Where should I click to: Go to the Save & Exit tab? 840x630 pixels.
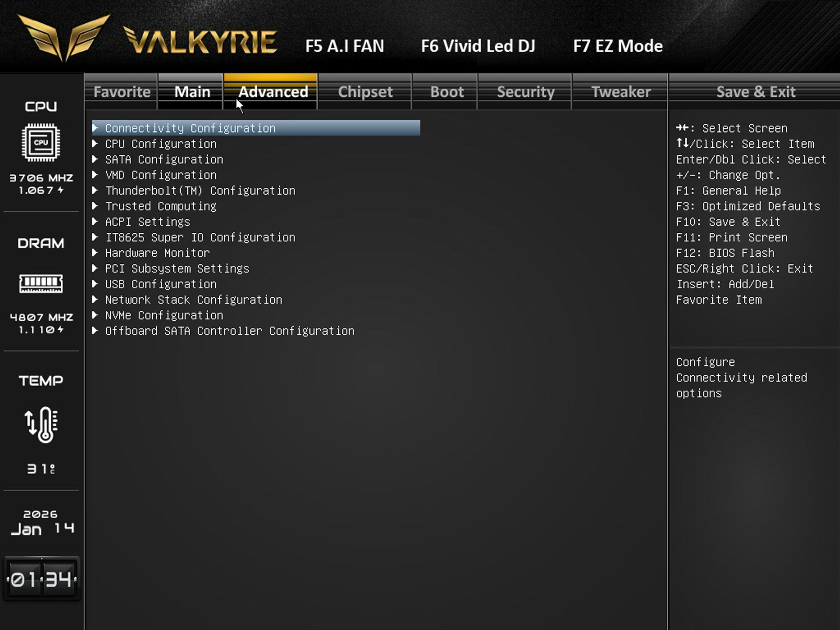[x=755, y=92]
